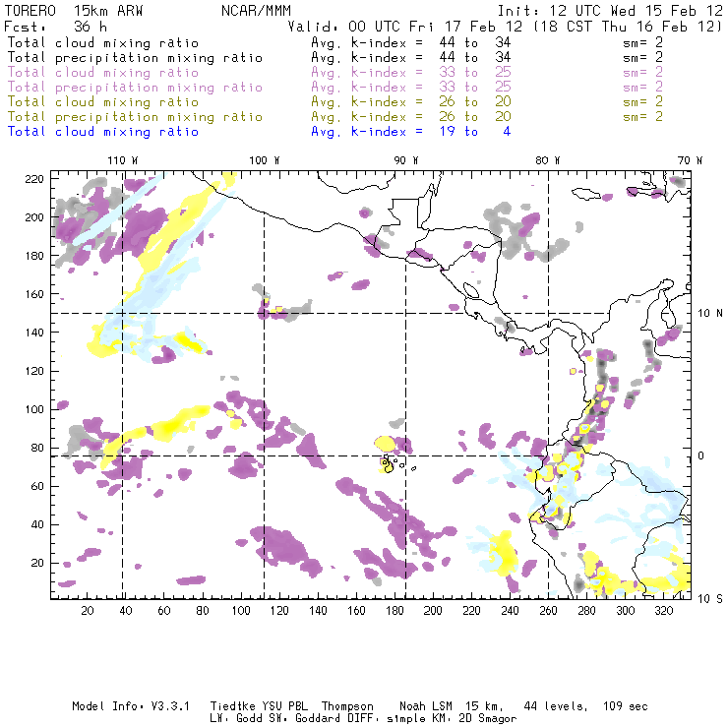Click the "60" tick on the horizontal axis
The height and width of the screenshot is (728, 728).
tap(164, 611)
